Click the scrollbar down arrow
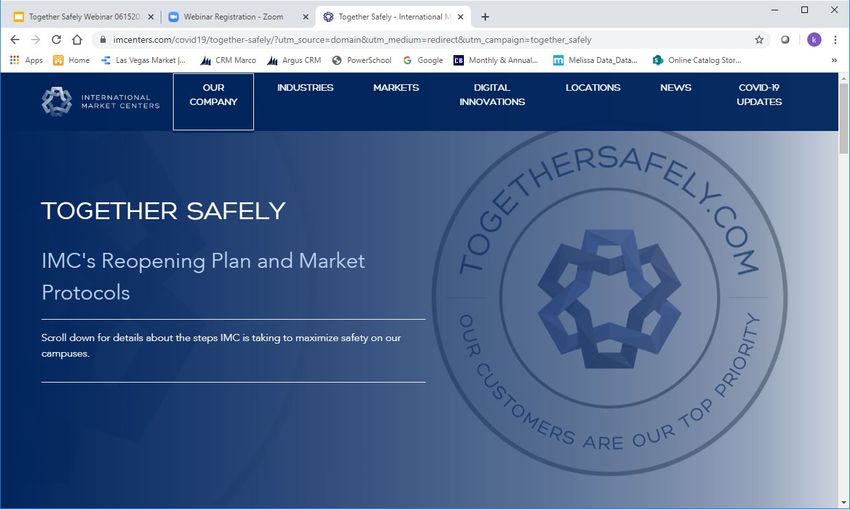This screenshot has width=850, height=509. [843, 503]
